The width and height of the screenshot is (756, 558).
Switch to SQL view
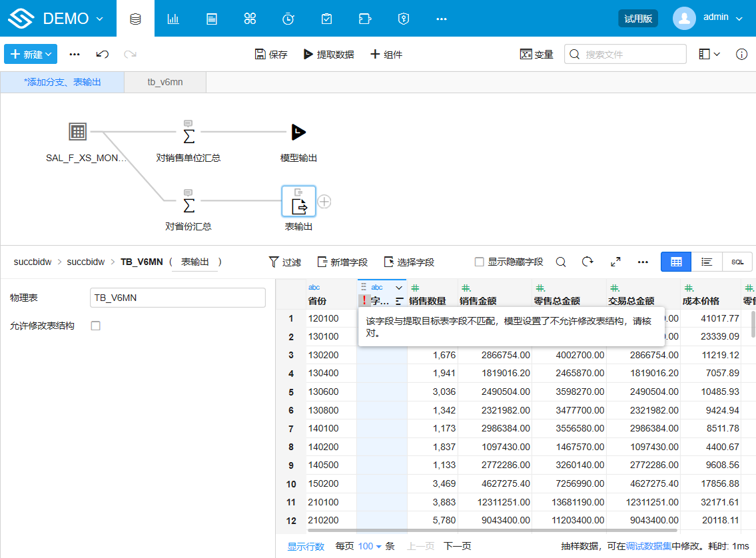[737, 262]
